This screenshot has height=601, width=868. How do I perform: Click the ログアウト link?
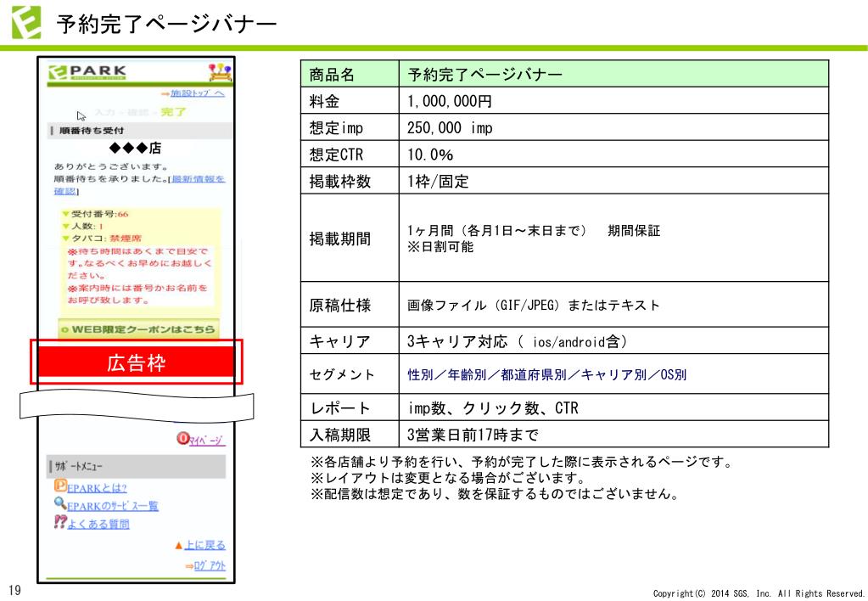click(x=210, y=565)
